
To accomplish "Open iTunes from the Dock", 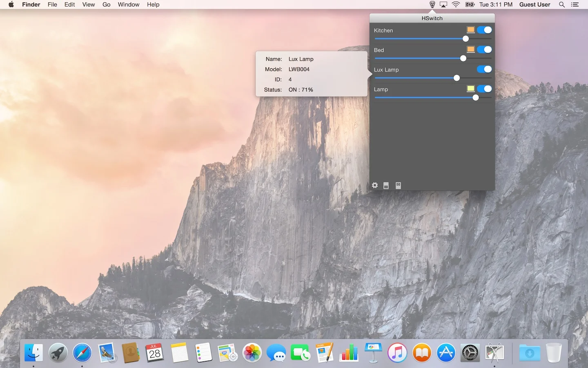I will click(x=397, y=352).
